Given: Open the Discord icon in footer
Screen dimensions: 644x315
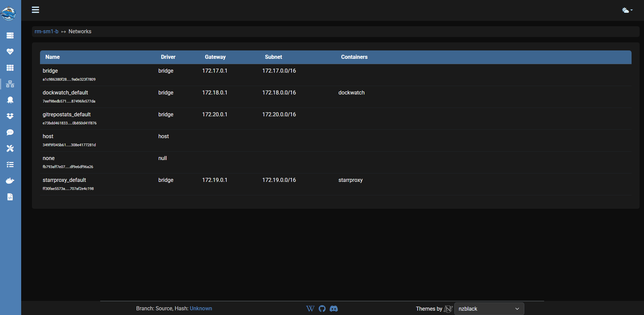Looking at the screenshot, I should coord(334,309).
